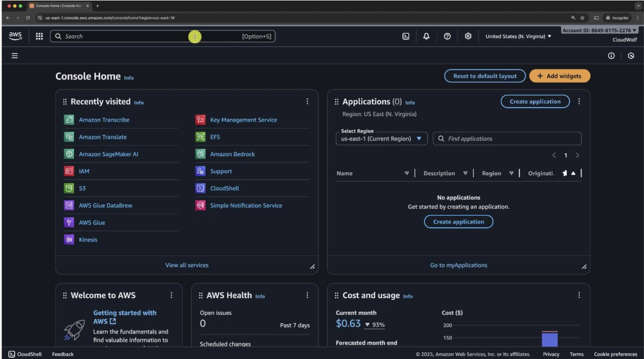Open the View all services link

187,265
